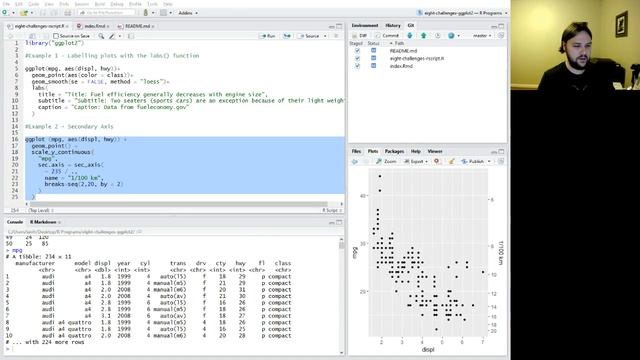
Task: Click the workspace panes layout icon
Action: (163, 13)
